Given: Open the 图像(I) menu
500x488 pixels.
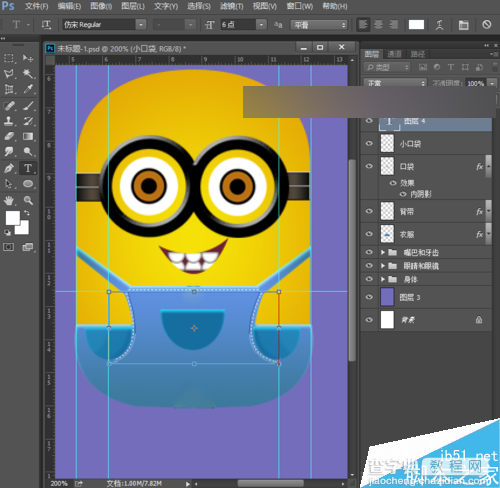Looking at the screenshot, I should pyautogui.click(x=101, y=6).
